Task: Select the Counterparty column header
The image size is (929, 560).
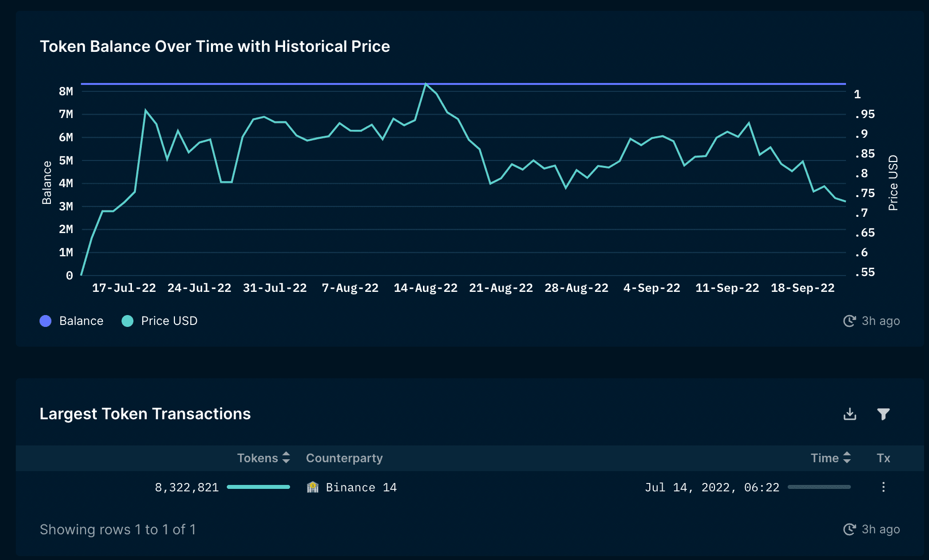Action: point(344,458)
